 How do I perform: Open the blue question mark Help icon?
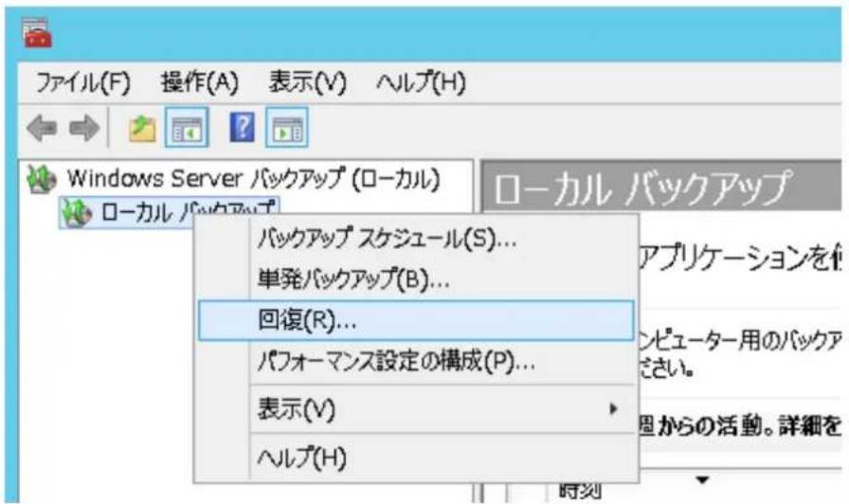pos(242,128)
